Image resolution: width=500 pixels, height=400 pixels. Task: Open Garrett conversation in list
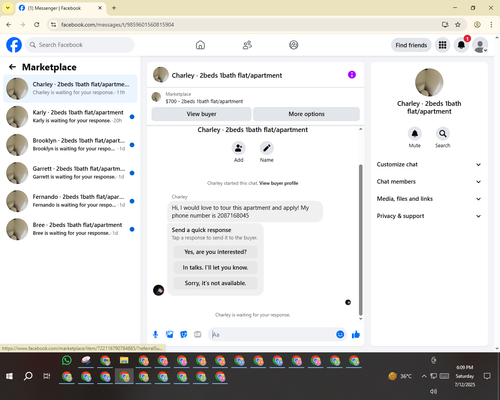[x=70, y=173]
